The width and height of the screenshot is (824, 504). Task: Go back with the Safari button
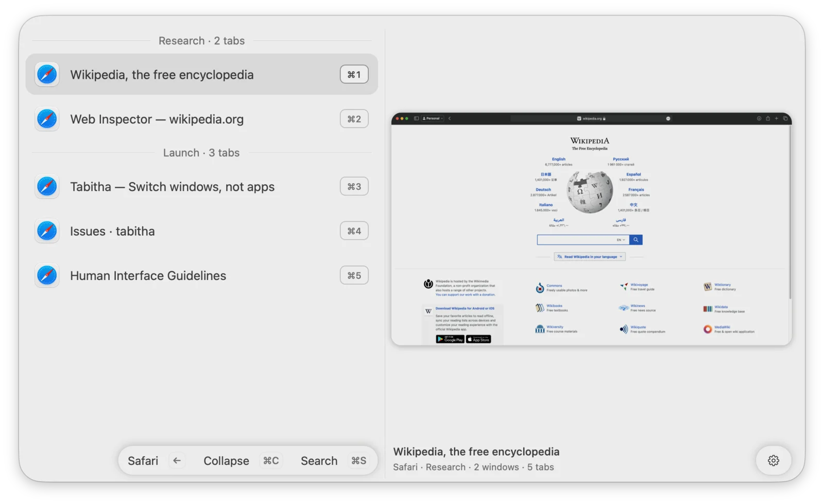click(143, 461)
